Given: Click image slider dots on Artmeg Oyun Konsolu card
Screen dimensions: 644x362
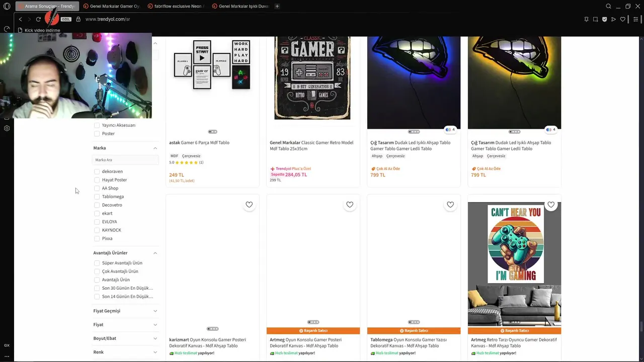Looking at the screenshot, I should tap(313, 322).
